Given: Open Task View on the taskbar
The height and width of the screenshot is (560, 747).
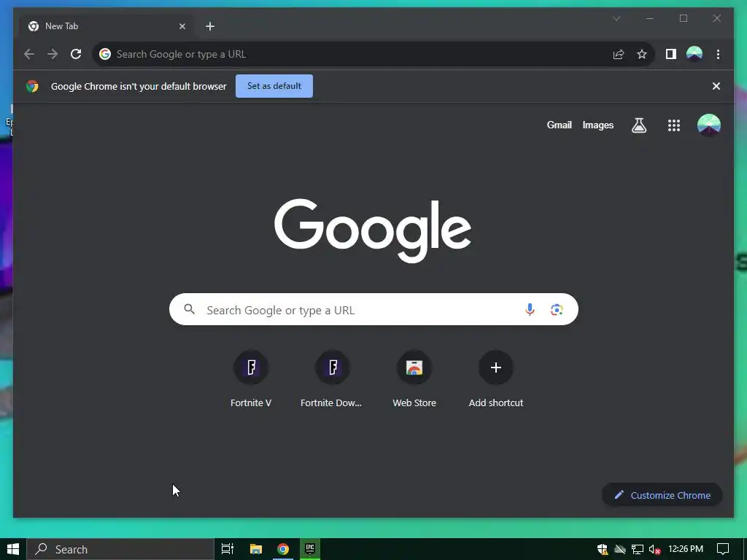Looking at the screenshot, I should (x=228, y=549).
